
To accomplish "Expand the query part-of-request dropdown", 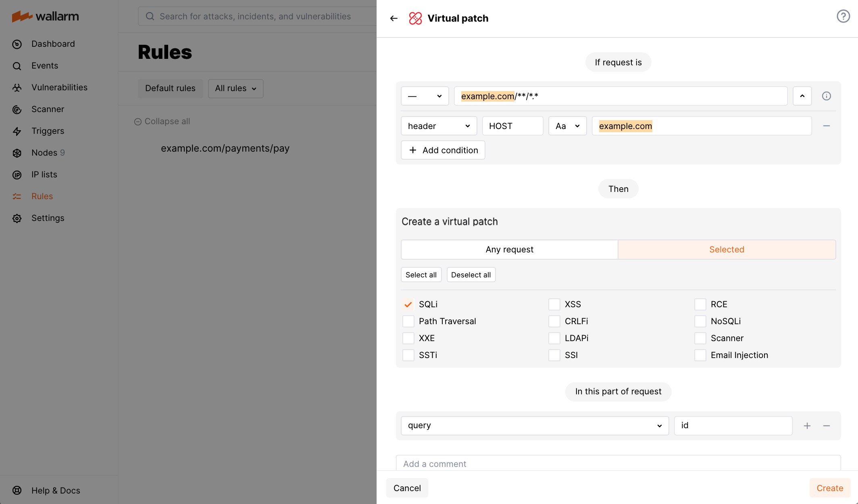I will (x=534, y=425).
